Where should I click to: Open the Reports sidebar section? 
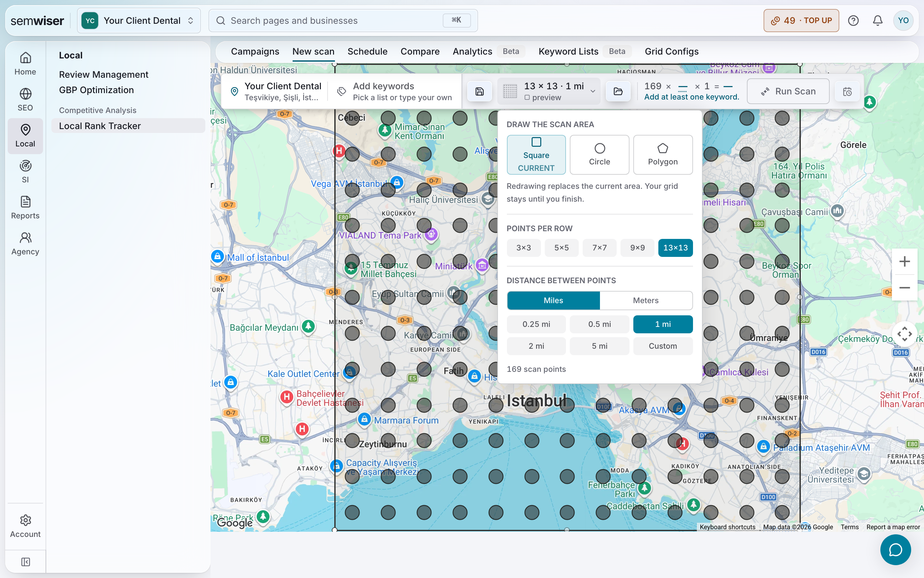coord(25,207)
